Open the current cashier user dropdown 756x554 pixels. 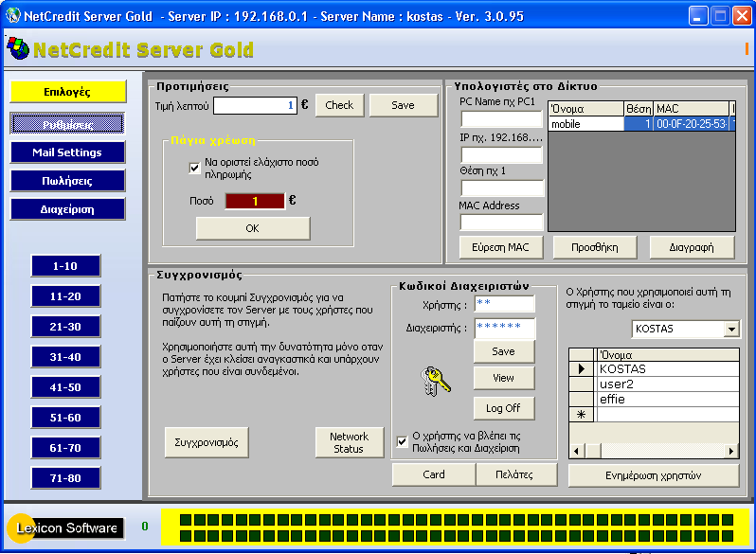[x=731, y=329]
